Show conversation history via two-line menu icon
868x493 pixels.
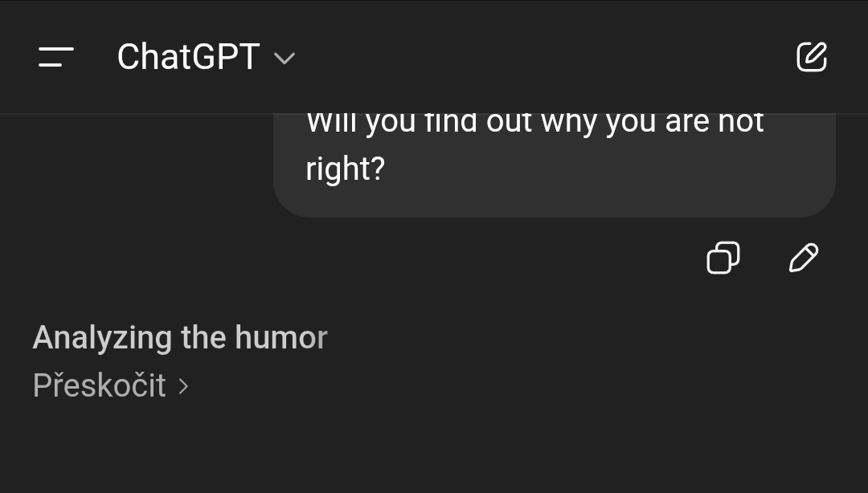55,57
